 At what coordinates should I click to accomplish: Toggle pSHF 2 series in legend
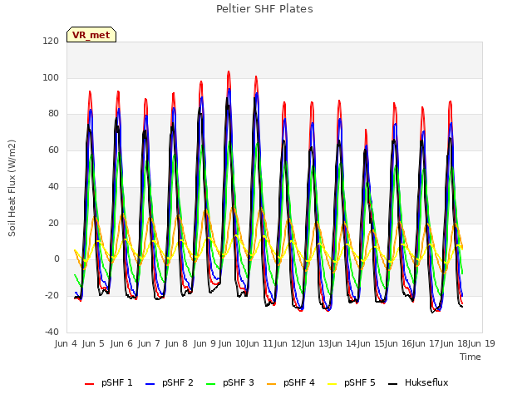(170, 382)
